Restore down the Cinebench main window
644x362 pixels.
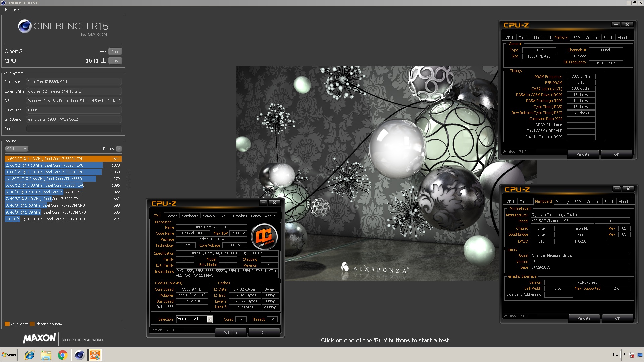[x=634, y=3]
